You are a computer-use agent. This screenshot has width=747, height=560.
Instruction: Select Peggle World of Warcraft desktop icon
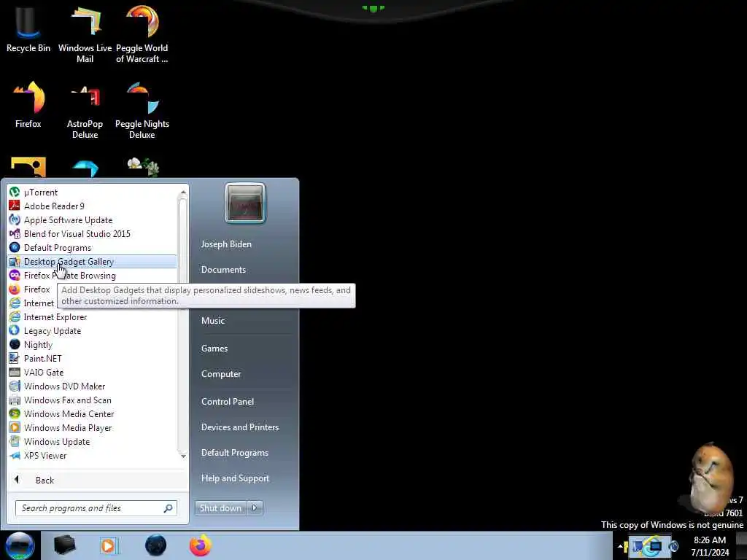[x=142, y=34]
